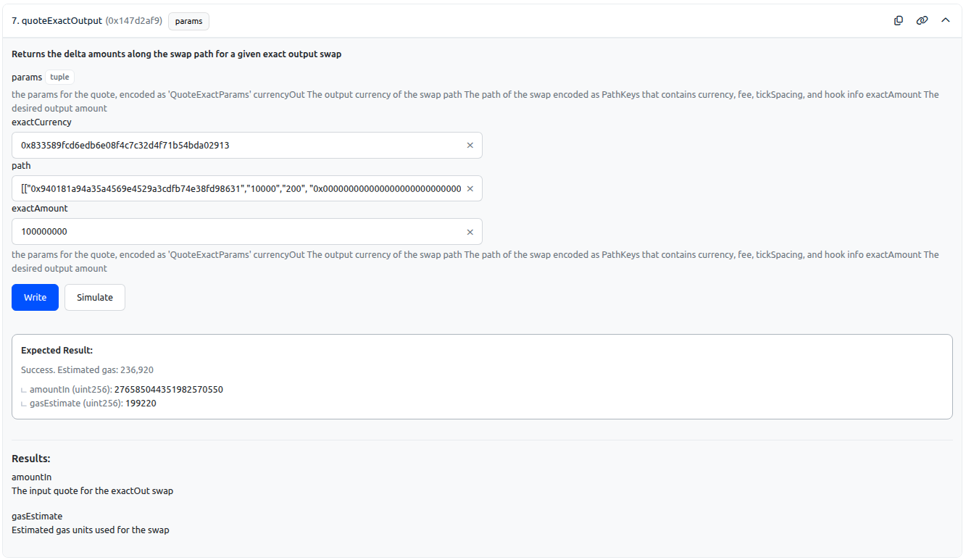The image size is (966, 560).
Task: Select the 0x147d2af9 function selector text
Action: (x=134, y=21)
